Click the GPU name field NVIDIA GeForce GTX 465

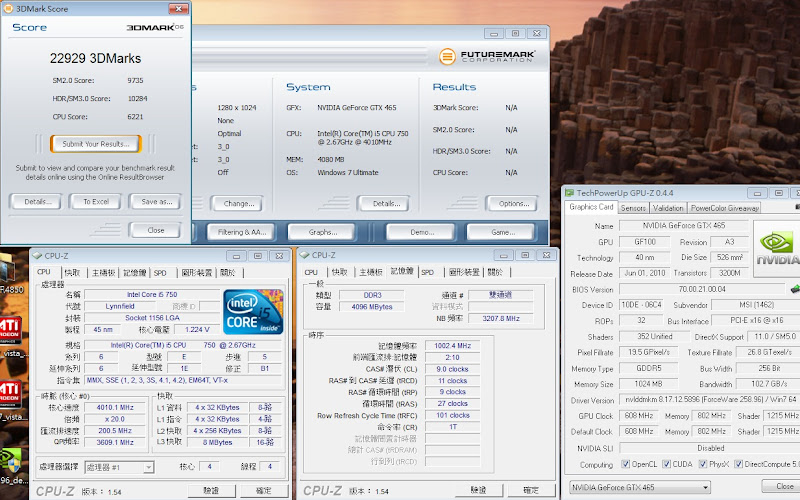click(684, 225)
